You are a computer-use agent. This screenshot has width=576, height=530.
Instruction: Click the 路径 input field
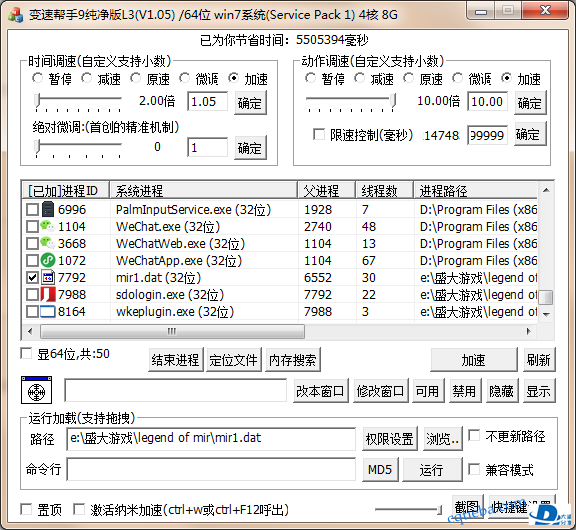click(211, 439)
